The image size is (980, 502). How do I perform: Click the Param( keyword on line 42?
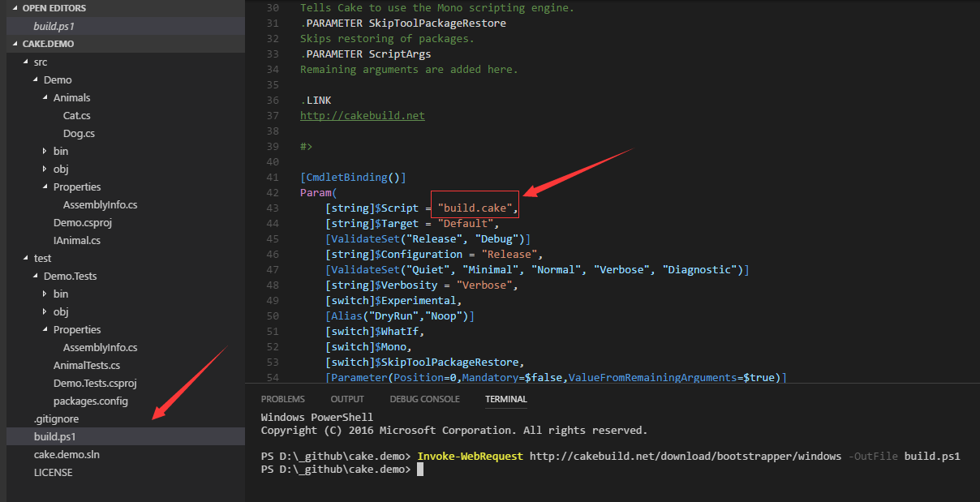pyautogui.click(x=319, y=193)
